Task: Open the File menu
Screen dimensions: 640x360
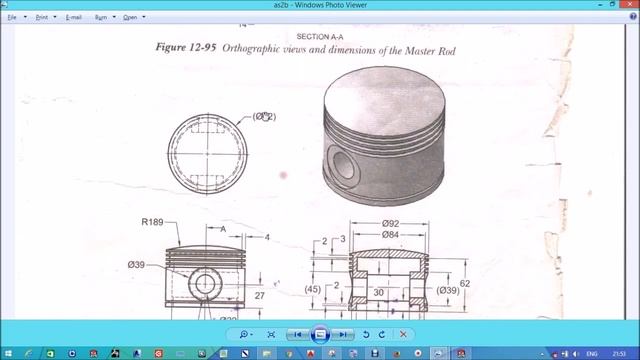Action: click(12, 17)
